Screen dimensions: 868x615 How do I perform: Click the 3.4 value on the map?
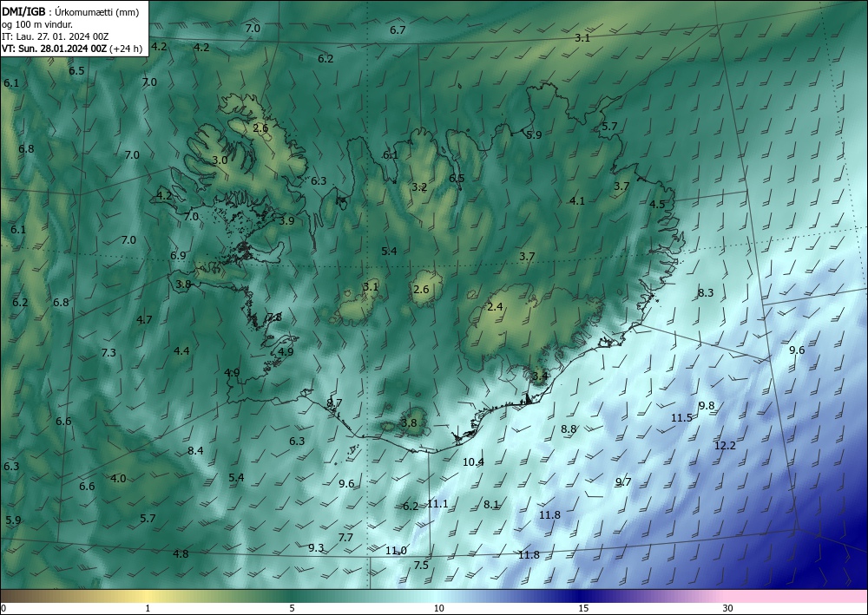540,376
